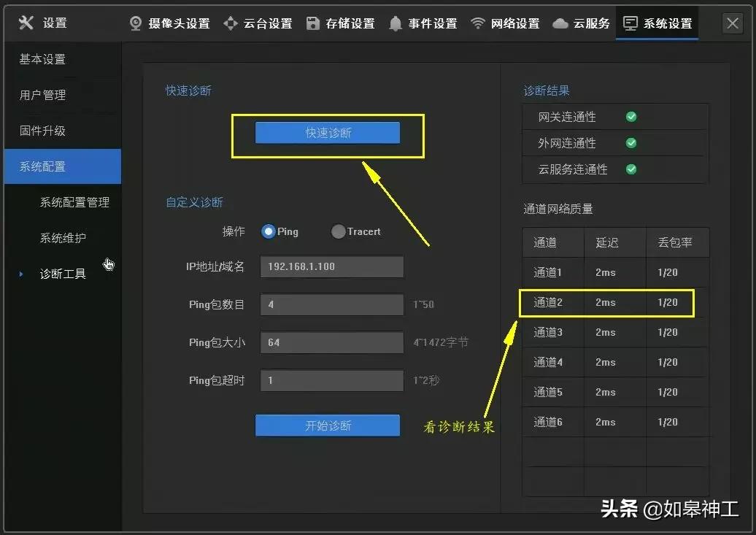Screen dimensions: 756x535
Task: Click the 外网连通性 green status check
Action: [x=630, y=143]
